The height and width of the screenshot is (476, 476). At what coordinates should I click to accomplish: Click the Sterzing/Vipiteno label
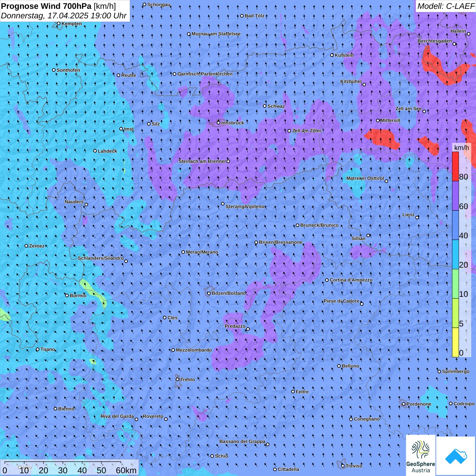tap(245, 206)
